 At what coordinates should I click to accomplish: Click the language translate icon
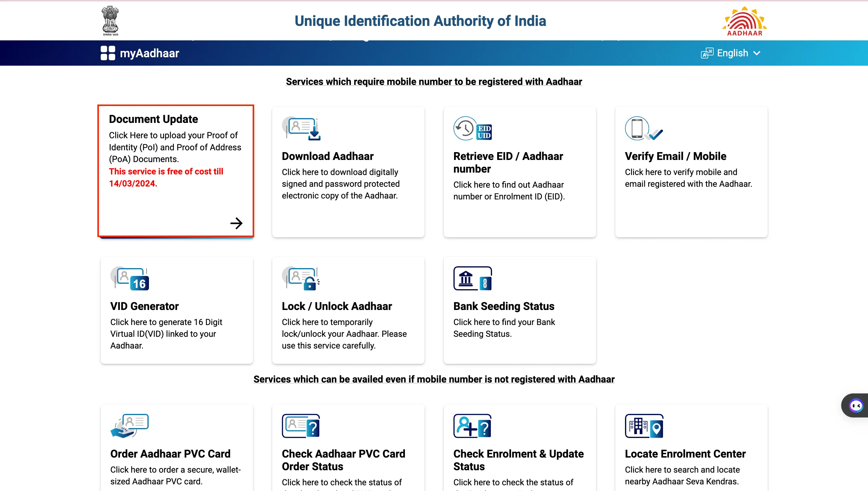click(x=707, y=53)
